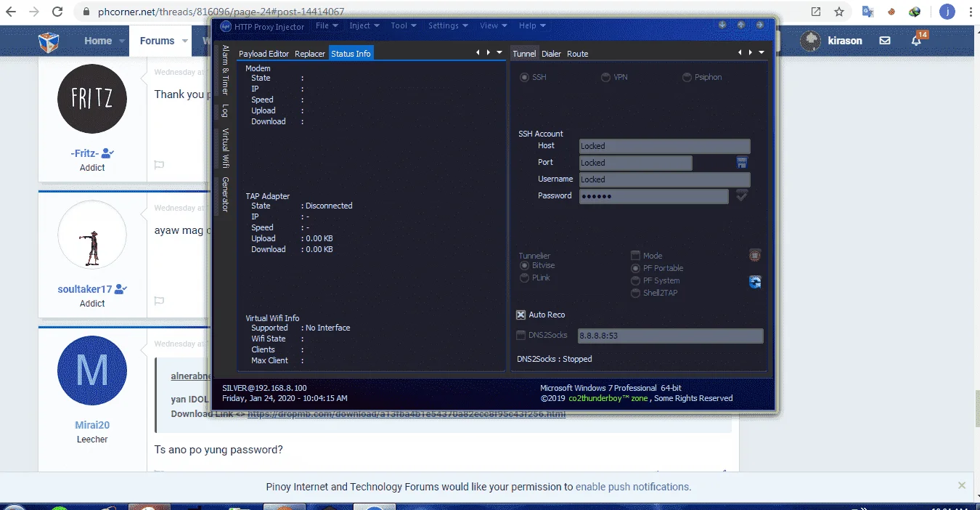The width and height of the screenshot is (980, 510).
Task: Click the Forums link in the navbar
Action: point(157,41)
